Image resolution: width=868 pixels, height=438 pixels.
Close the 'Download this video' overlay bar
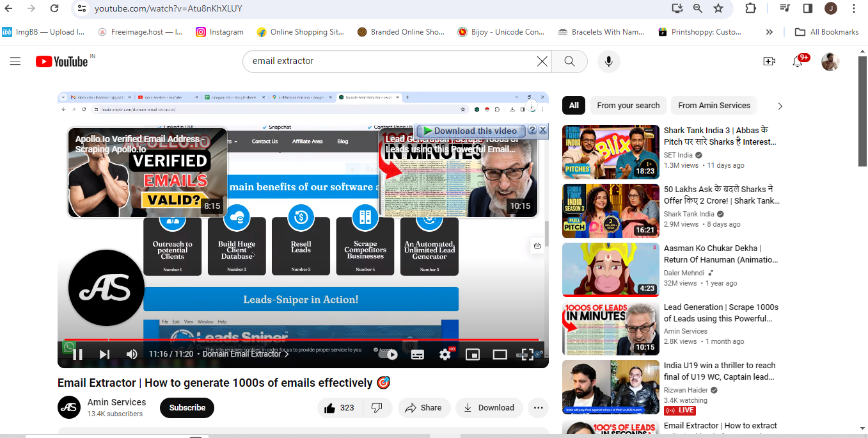tap(542, 130)
